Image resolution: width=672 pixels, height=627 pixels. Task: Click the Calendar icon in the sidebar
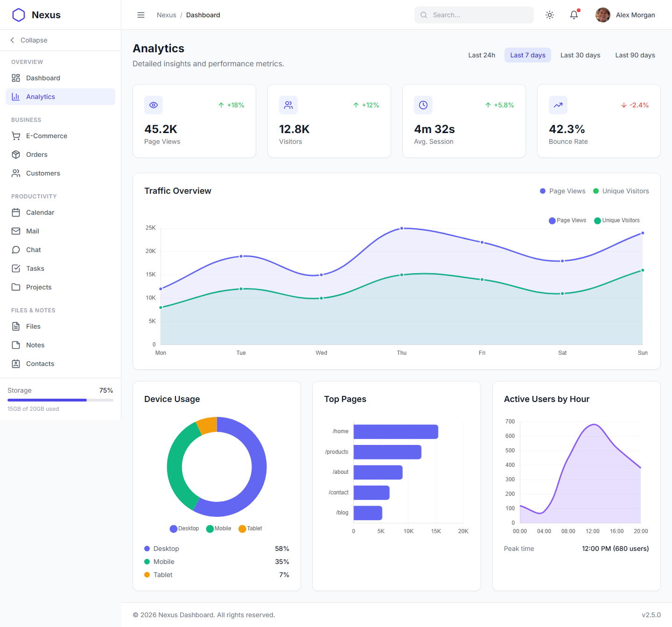pyautogui.click(x=16, y=212)
